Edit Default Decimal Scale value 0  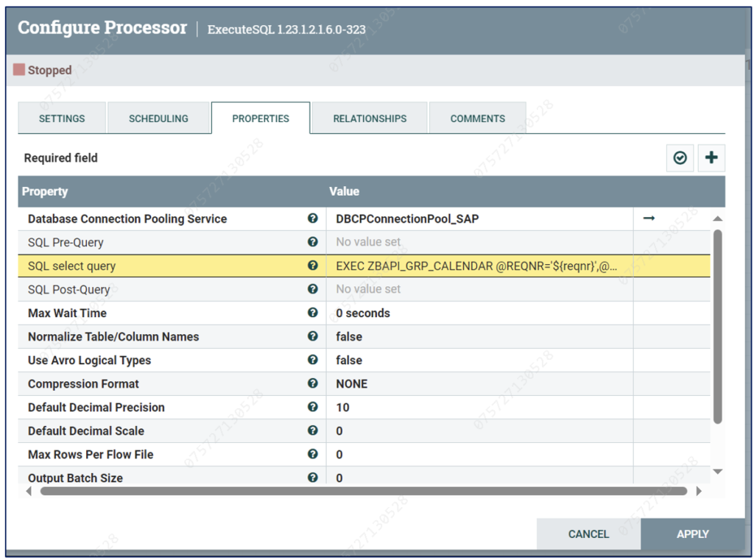479,430
